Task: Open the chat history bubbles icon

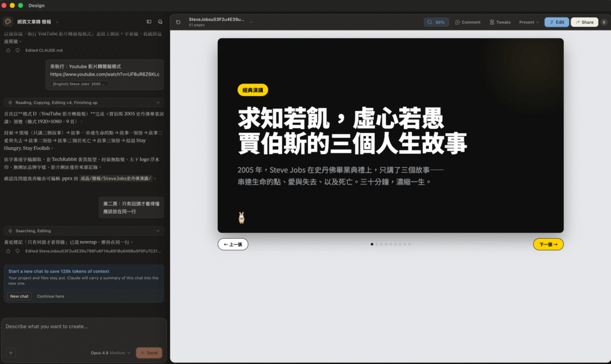Action: click(160, 22)
